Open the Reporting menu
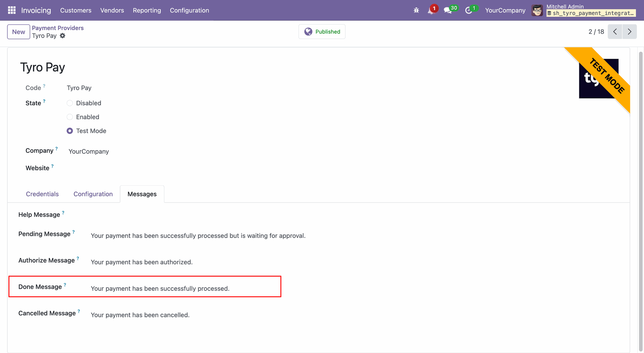The image size is (644, 353). point(147,10)
